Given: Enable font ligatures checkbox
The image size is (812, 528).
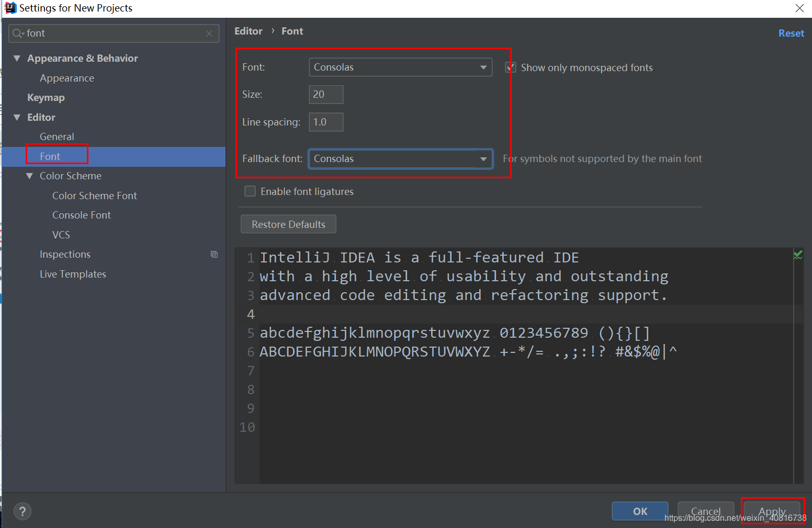Looking at the screenshot, I should pos(250,191).
